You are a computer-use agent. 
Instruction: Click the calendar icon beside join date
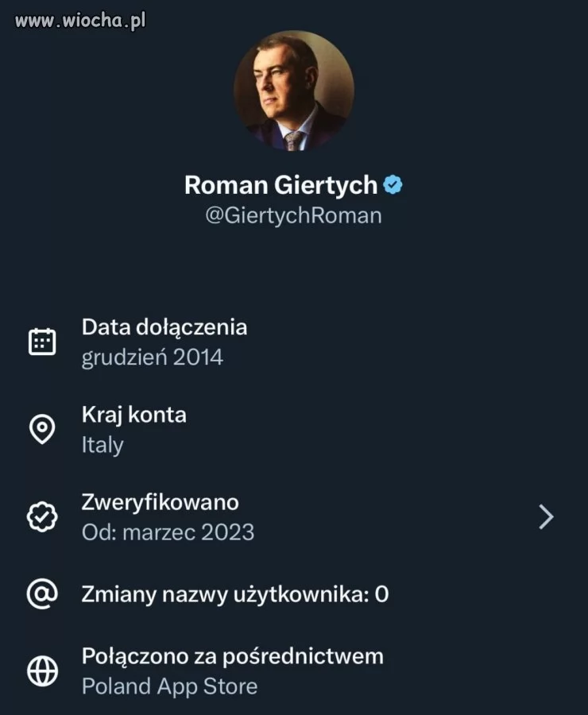click(42, 342)
